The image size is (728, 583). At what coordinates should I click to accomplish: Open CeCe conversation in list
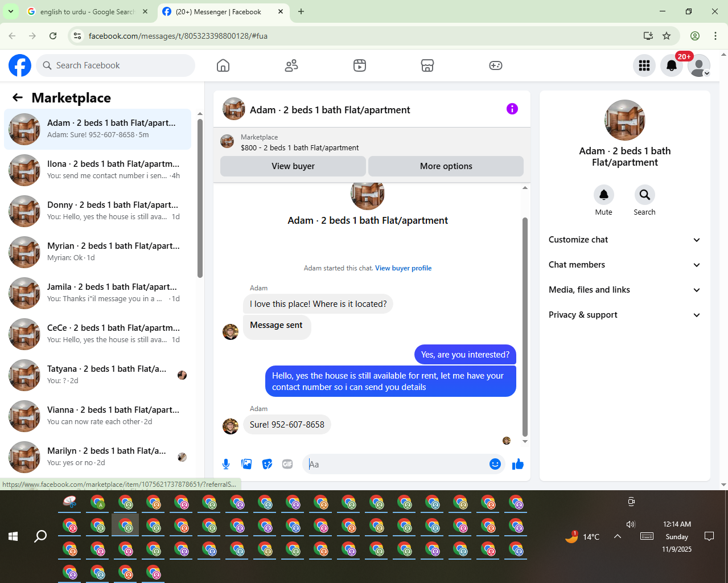pyautogui.click(x=97, y=334)
